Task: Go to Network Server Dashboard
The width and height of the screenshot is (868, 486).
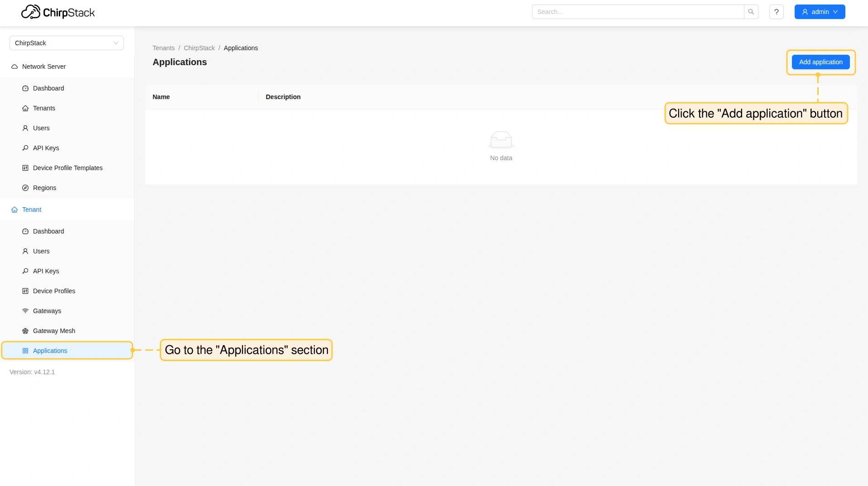Action: click(48, 88)
